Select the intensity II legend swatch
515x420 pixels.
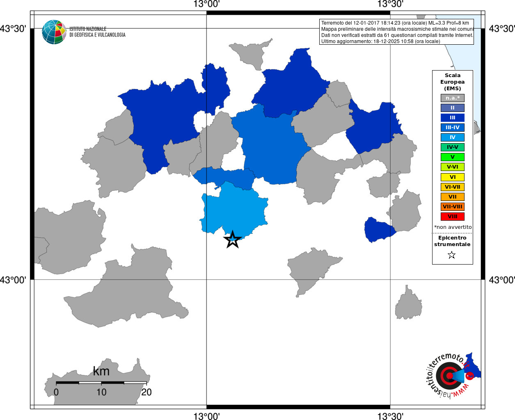453,108
